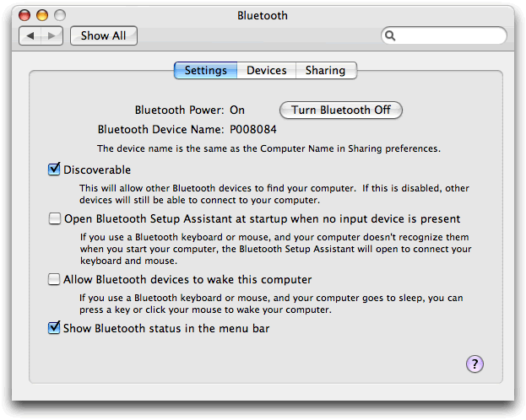Focus the search field in the toolbar
The image size is (526, 420).
pos(447,35)
